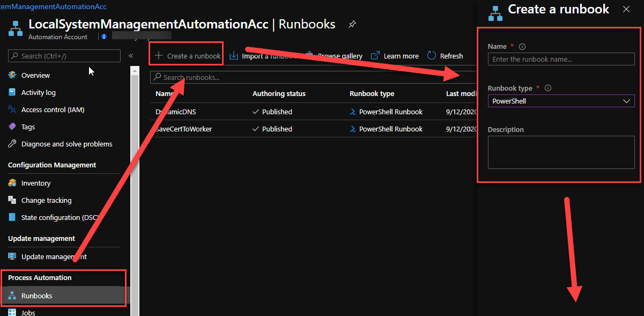644x316 pixels.
Task: Click the Update management icon
Action: (x=12, y=257)
